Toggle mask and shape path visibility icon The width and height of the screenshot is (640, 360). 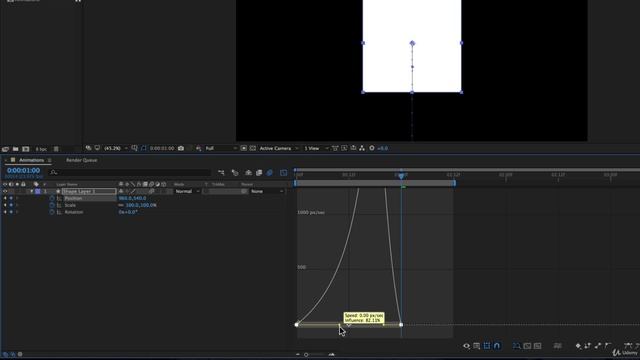143,148
